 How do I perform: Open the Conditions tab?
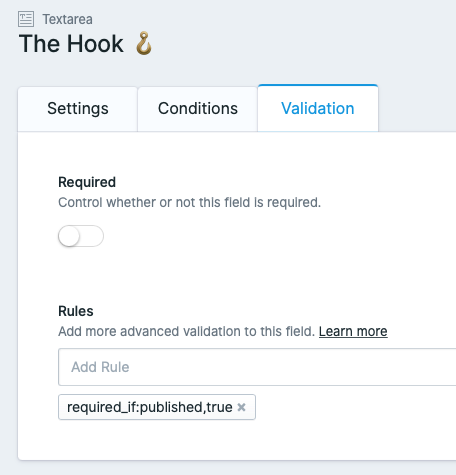[x=198, y=109]
